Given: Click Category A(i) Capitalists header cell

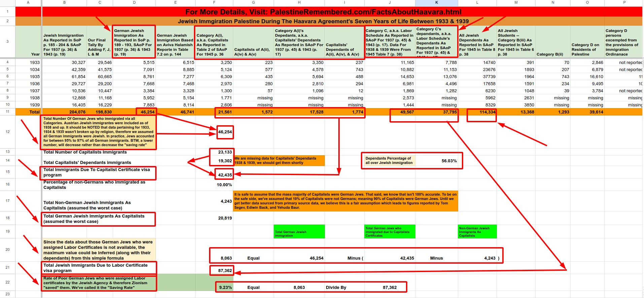Looking at the screenshot, I should tap(214, 42).
